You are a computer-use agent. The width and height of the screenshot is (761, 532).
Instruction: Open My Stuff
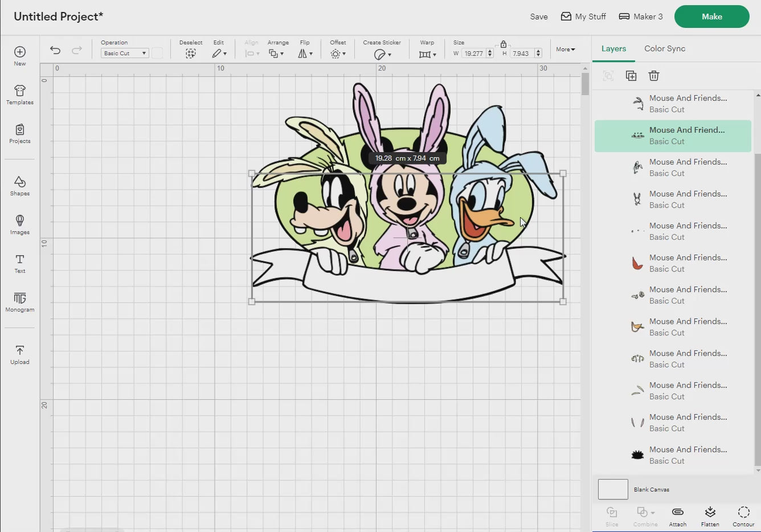coord(583,17)
